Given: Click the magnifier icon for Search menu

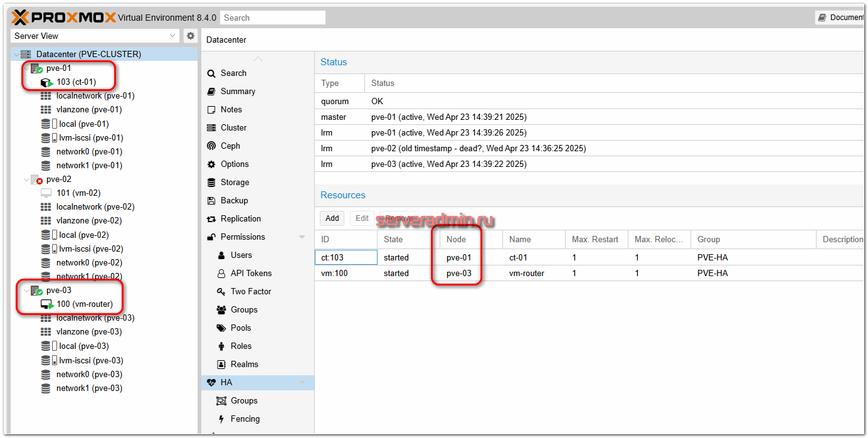Looking at the screenshot, I should click(211, 73).
